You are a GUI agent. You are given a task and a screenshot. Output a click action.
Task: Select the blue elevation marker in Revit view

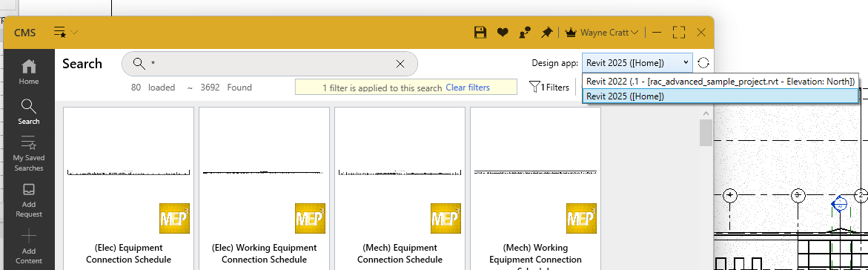[840, 205]
